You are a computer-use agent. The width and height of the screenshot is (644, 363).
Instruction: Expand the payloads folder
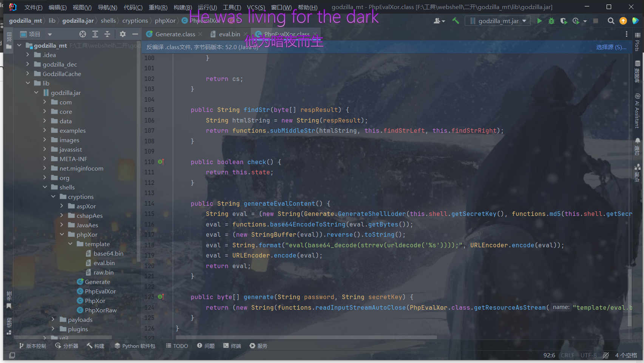point(53,320)
